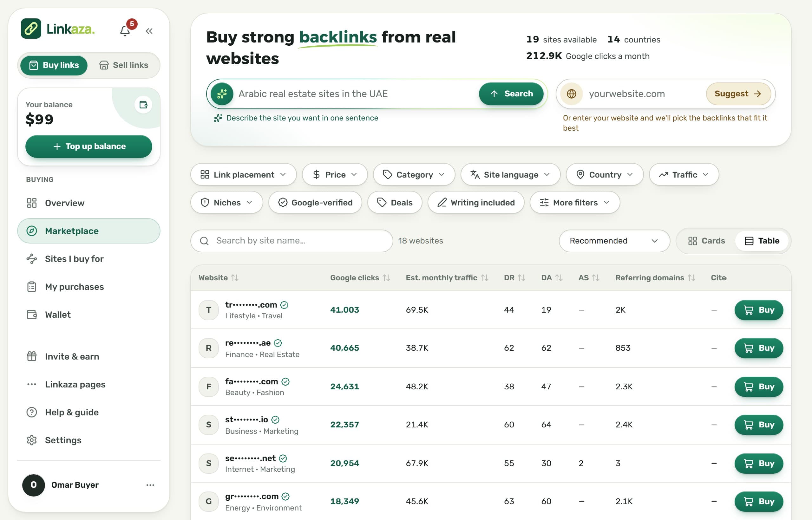Screen dimensions: 812x520
Task: Open the Price filter dropdown
Action: pos(335,175)
